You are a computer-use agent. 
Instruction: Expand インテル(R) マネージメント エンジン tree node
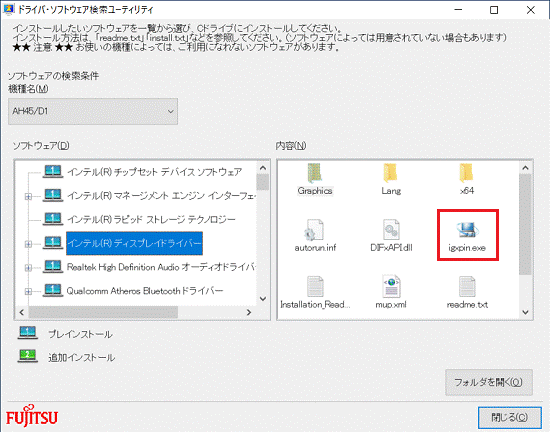[x=28, y=196]
